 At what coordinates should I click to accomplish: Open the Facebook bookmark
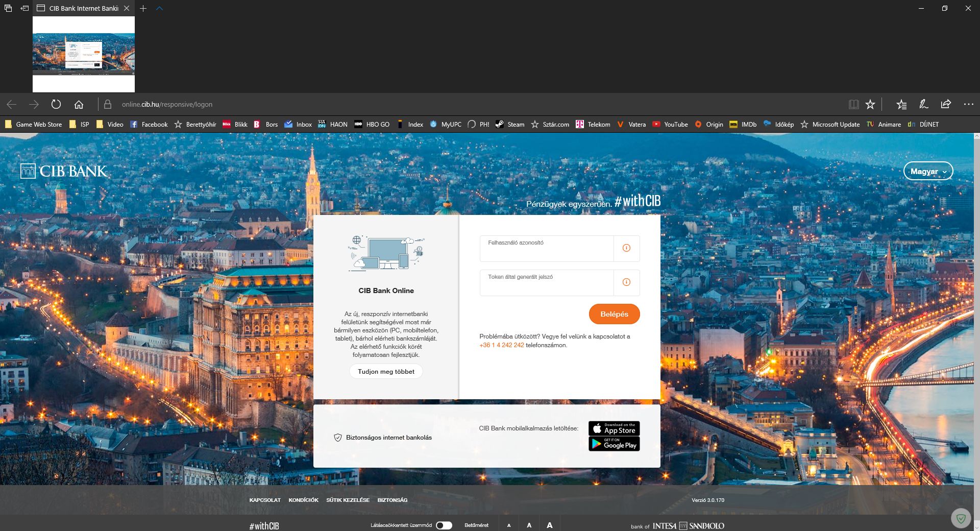tap(149, 124)
